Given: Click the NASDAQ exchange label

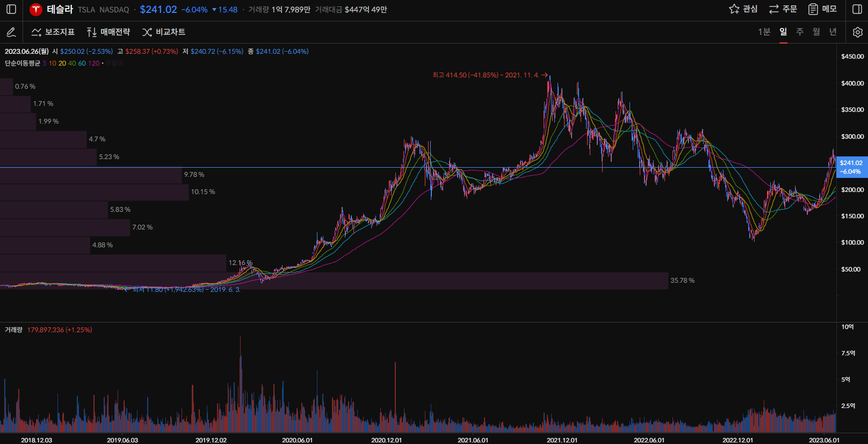Looking at the screenshot, I should [114, 10].
